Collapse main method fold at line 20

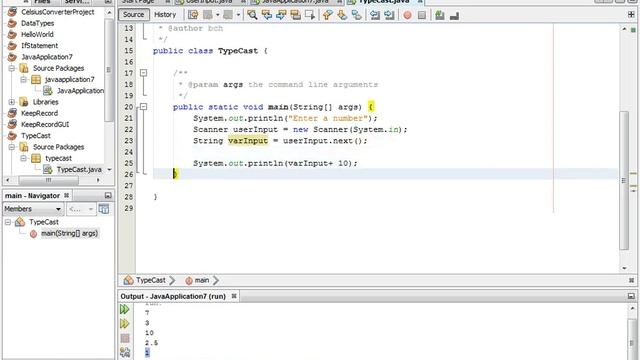(143, 107)
